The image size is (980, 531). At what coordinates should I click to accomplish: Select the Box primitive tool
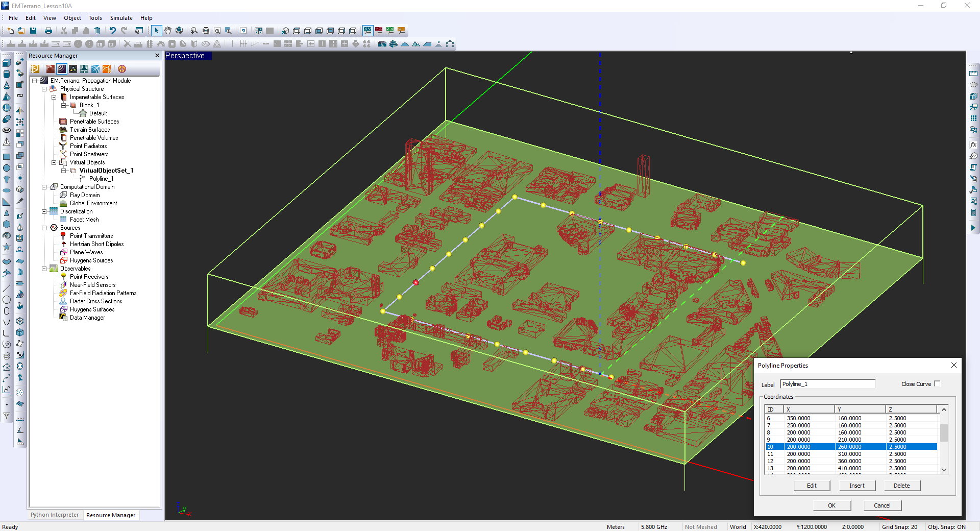click(7, 63)
